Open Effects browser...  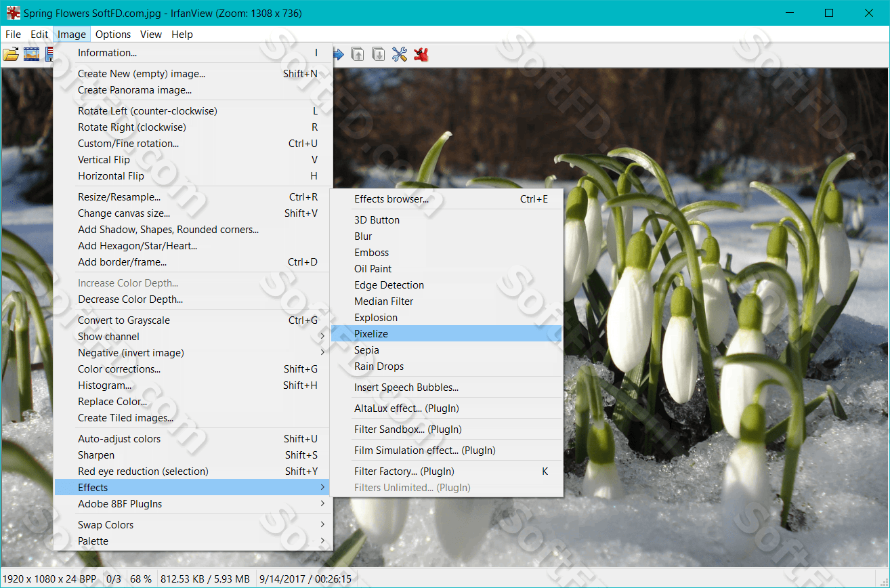click(446, 199)
